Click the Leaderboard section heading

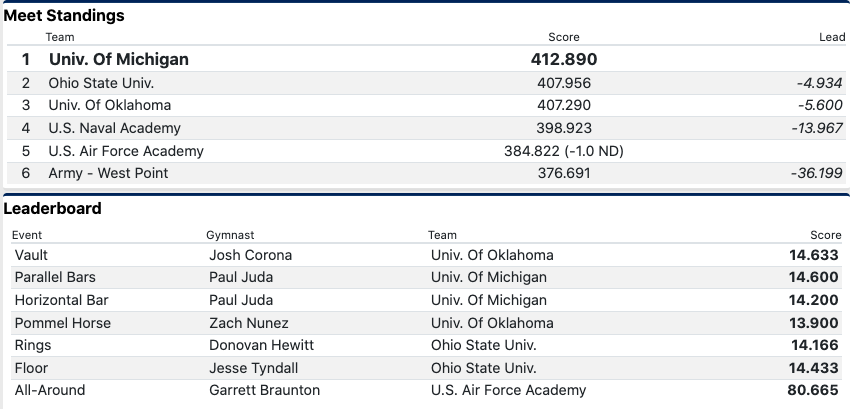click(52, 209)
